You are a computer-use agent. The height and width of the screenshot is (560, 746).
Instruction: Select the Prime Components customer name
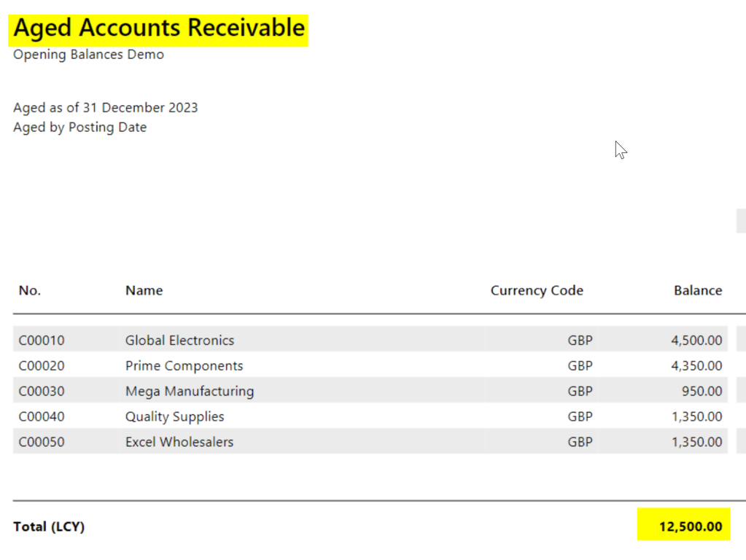coord(184,366)
